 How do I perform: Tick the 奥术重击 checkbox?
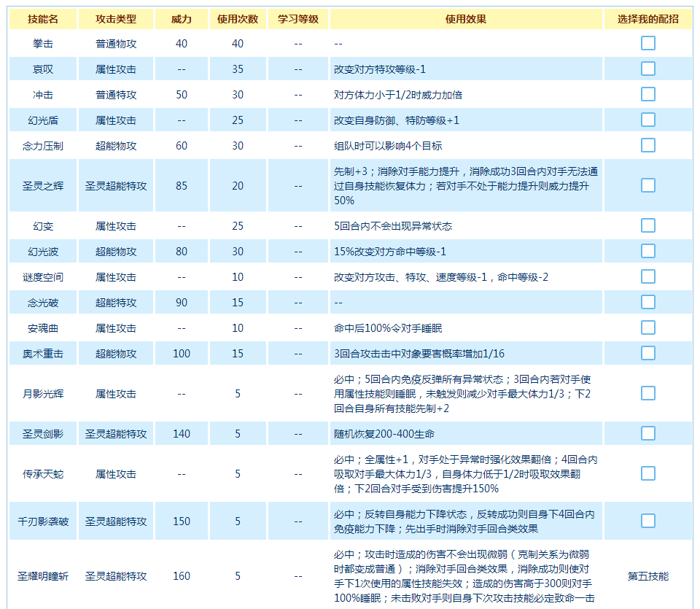647,353
